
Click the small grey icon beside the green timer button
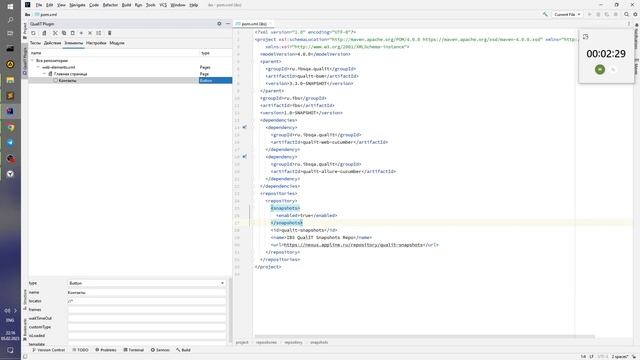tap(613, 70)
